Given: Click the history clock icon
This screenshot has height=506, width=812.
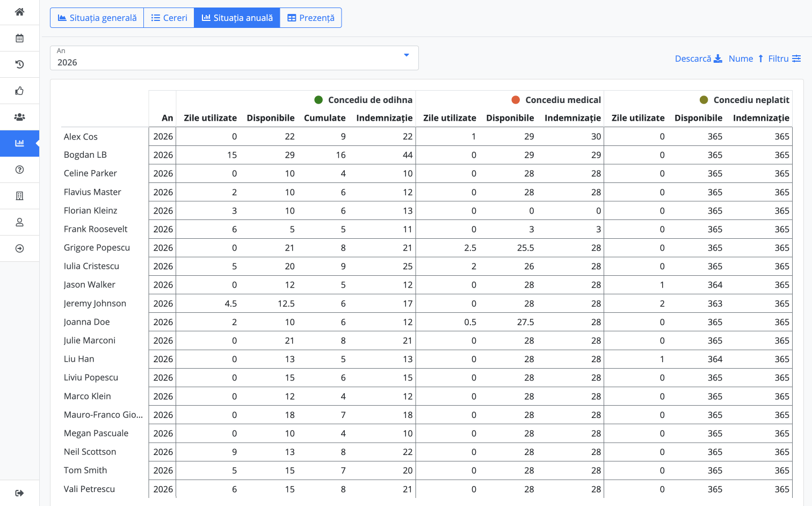Looking at the screenshot, I should point(19,64).
